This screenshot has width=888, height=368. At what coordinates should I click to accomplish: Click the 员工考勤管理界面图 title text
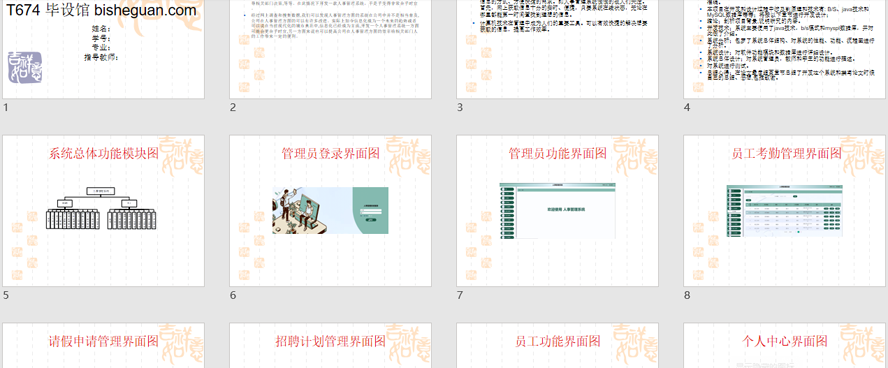coord(787,153)
